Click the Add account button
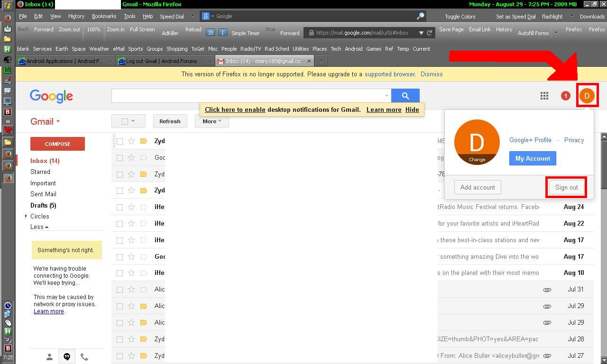607x364 pixels. coord(478,187)
